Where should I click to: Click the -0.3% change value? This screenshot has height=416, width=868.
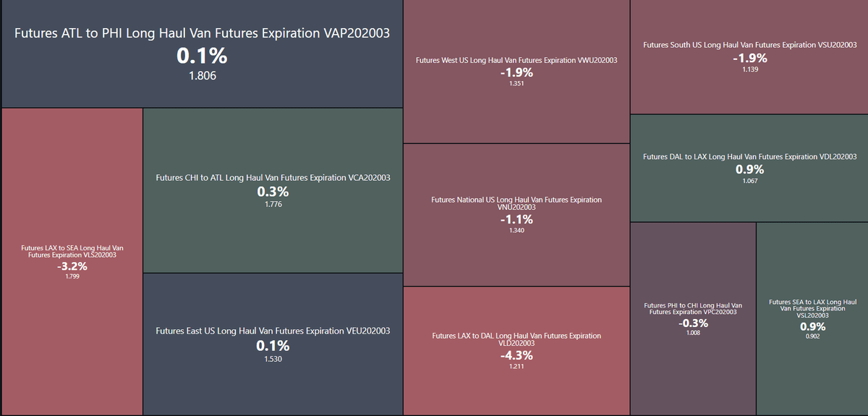click(x=693, y=323)
